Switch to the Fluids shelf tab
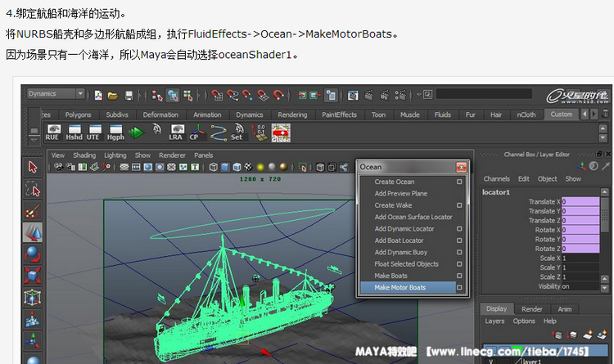The width and height of the screenshot is (614, 364). click(442, 115)
